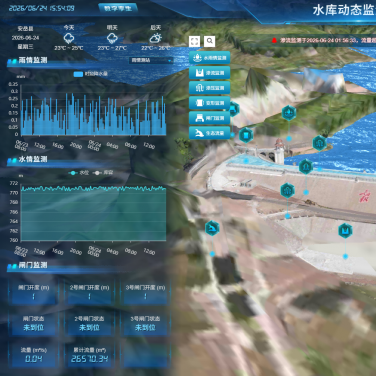Open 水雨情监测 from the map menu

210,58
